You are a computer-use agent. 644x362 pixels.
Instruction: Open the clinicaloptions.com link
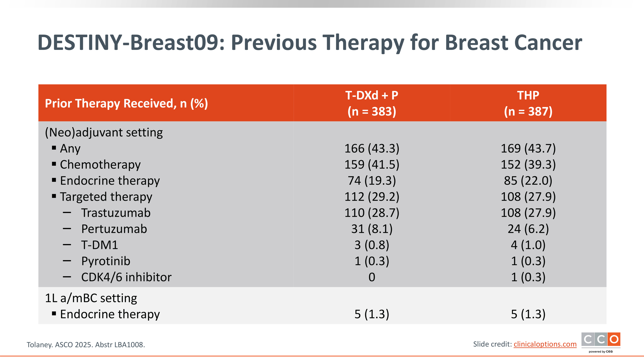[x=545, y=344]
